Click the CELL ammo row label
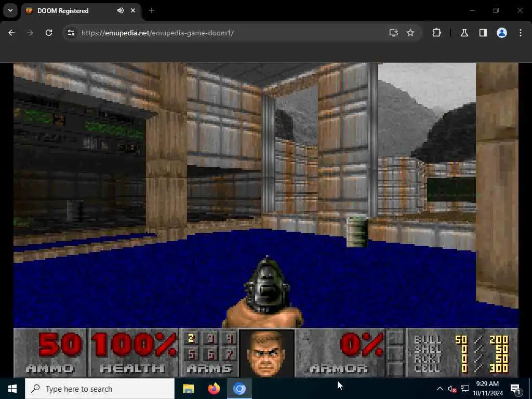 point(428,368)
